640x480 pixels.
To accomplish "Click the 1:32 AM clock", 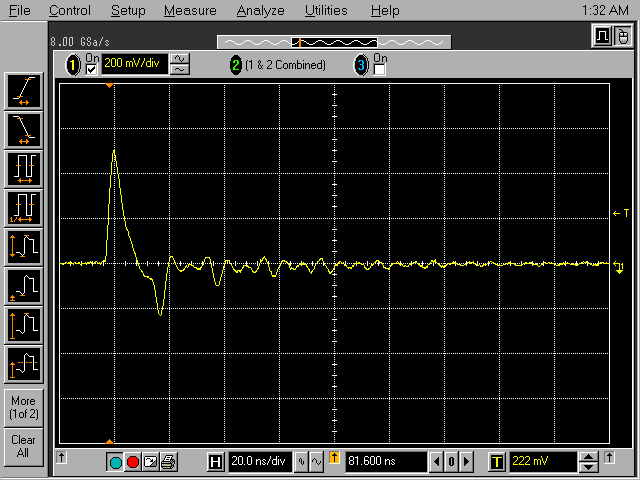I will click(x=605, y=10).
